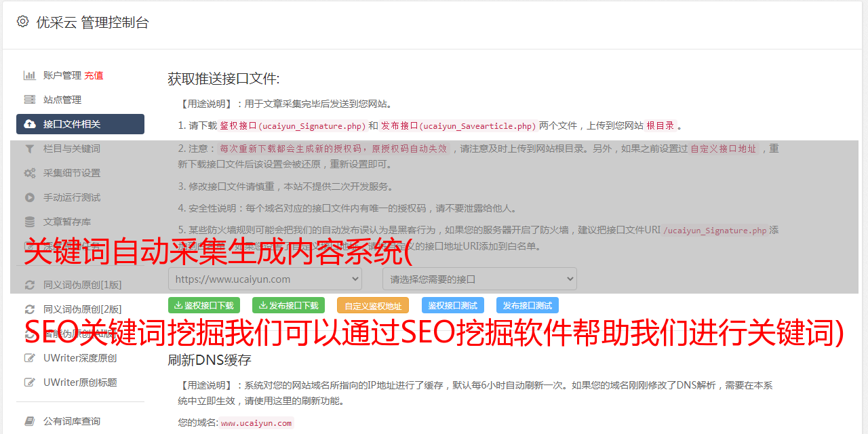Download via the 发布接口下载 button
This screenshot has height=434, width=868.
tap(288, 305)
